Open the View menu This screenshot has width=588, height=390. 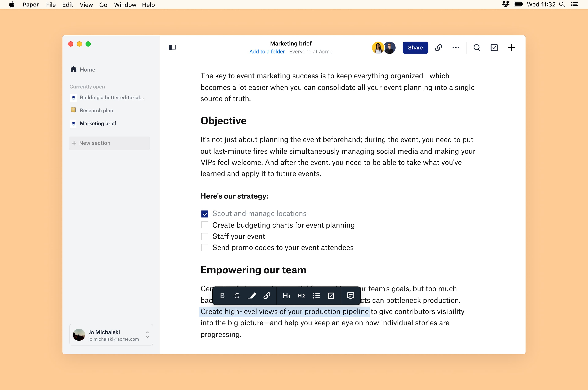pos(86,4)
